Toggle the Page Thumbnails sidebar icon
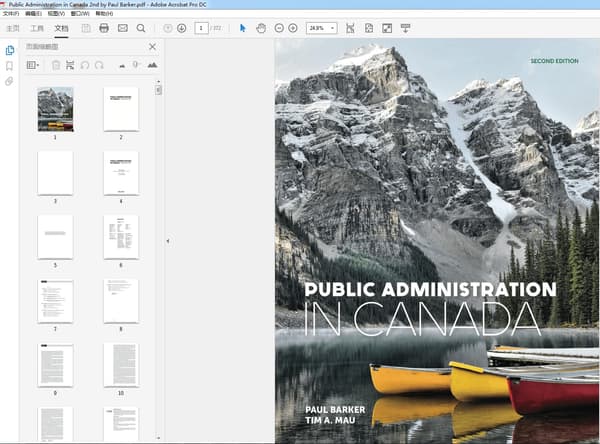This screenshot has width=600, height=444. [x=10, y=50]
